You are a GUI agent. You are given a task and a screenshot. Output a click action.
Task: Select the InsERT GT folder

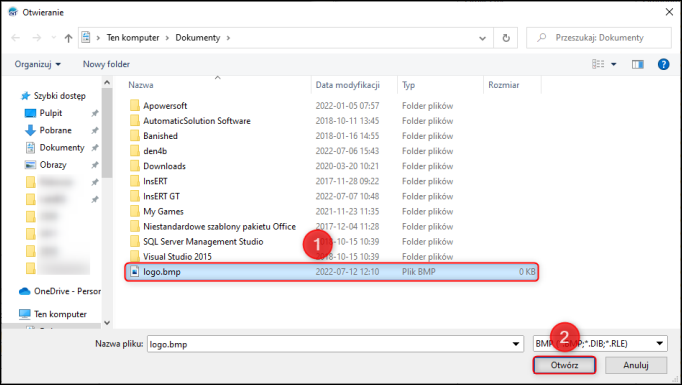coord(161,197)
